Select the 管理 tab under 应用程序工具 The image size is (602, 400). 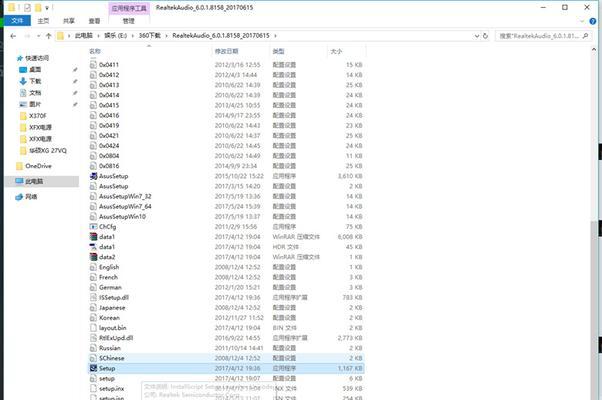[x=129, y=21]
